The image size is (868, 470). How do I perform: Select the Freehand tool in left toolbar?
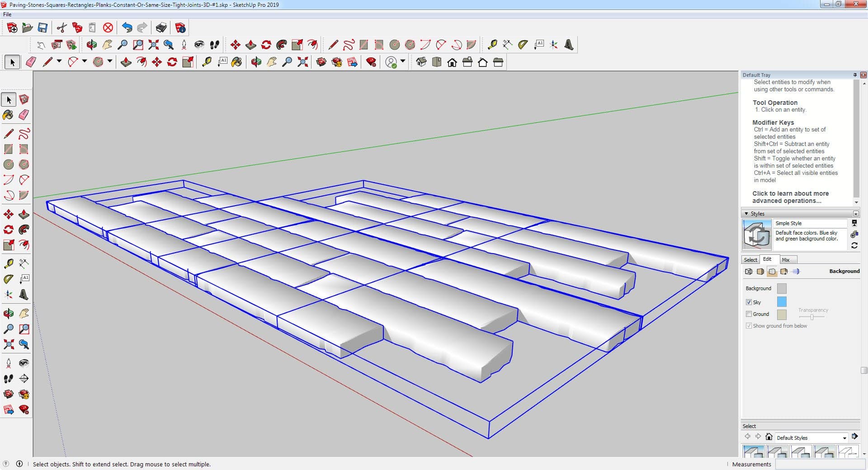(x=24, y=134)
